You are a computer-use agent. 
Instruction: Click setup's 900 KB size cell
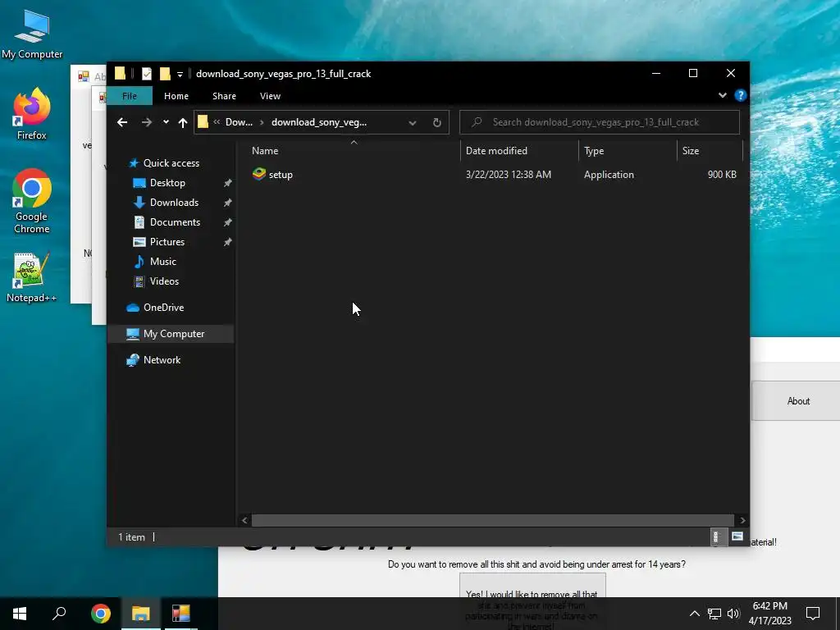[x=722, y=175]
